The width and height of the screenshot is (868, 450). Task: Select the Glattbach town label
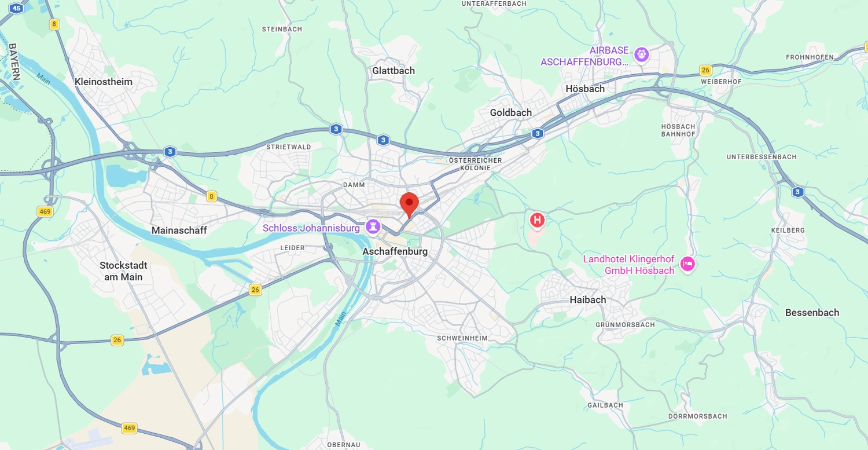(x=393, y=71)
